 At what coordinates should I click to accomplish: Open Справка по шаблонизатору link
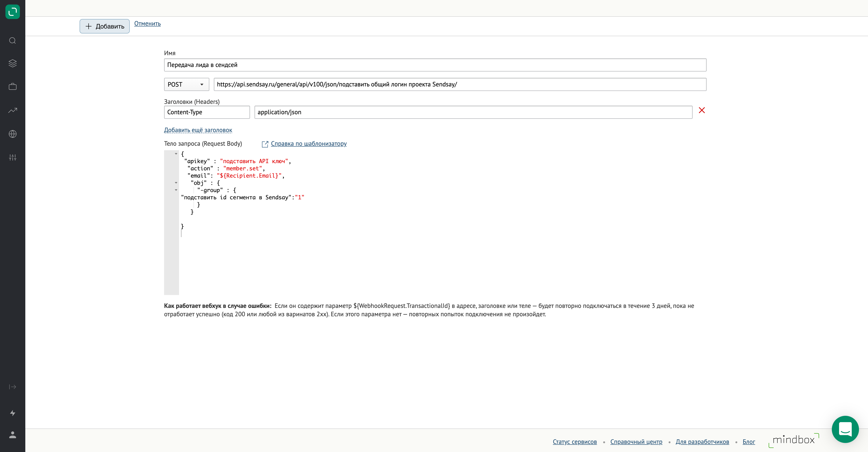[x=309, y=144]
